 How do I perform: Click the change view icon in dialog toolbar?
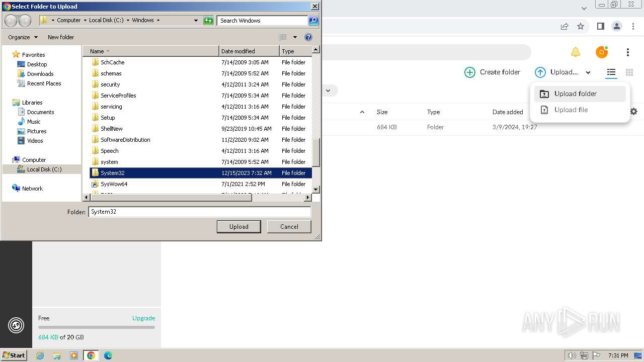283,37
